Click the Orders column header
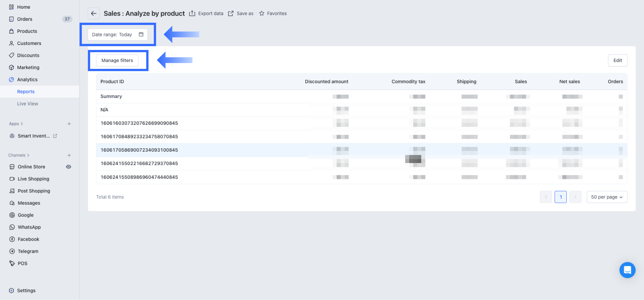The width and height of the screenshot is (644, 300). [615, 81]
